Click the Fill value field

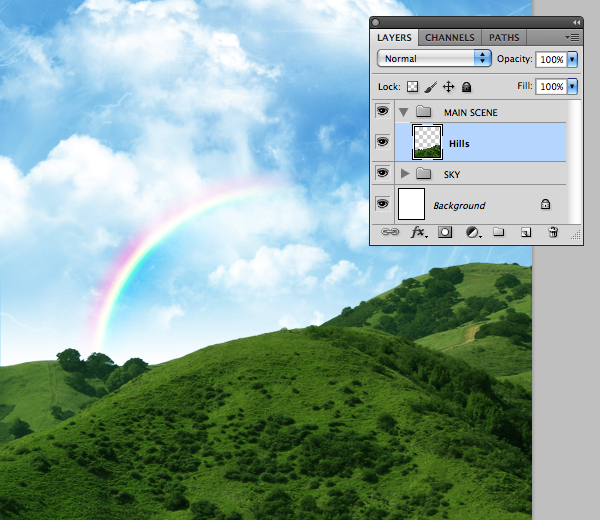551,86
